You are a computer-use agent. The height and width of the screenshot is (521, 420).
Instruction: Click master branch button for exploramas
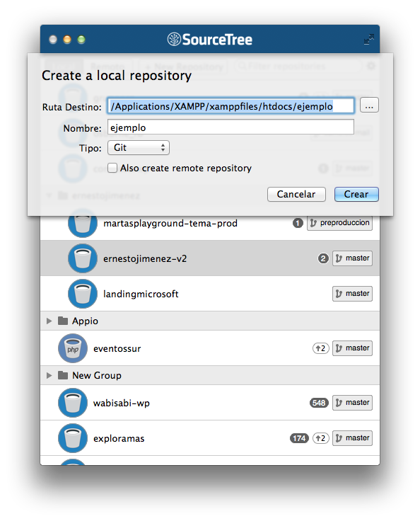pyautogui.click(x=352, y=438)
